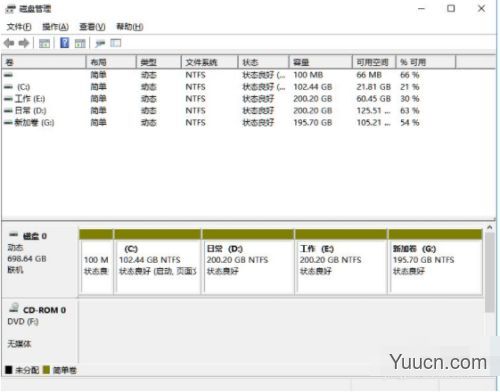
Task: Sort by the % 可用 column header
Action: point(426,62)
